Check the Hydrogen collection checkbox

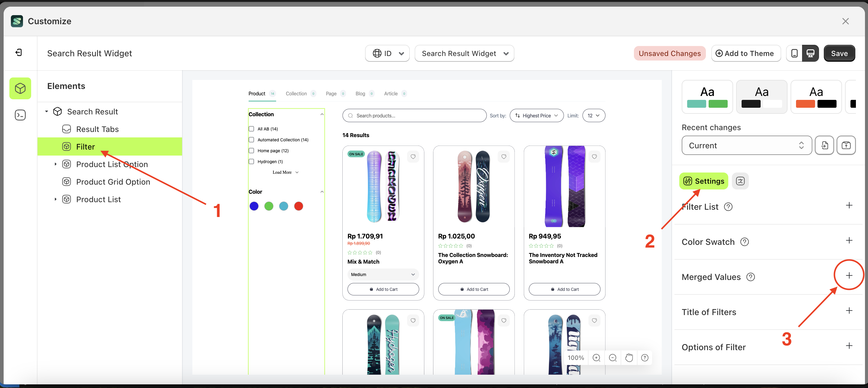click(251, 162)
